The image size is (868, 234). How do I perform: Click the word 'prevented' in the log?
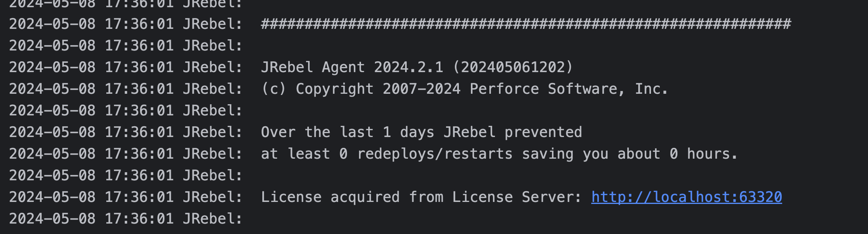[x=543, y=132]
